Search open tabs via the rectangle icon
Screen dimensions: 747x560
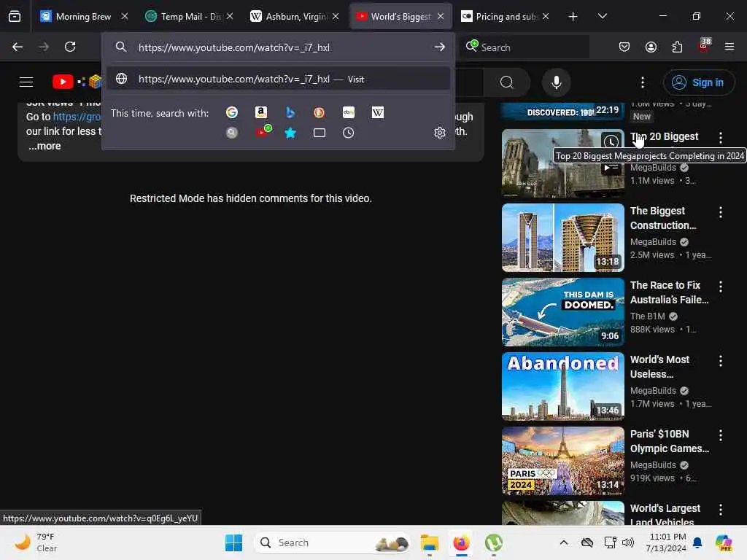click(x=320, y=133)
